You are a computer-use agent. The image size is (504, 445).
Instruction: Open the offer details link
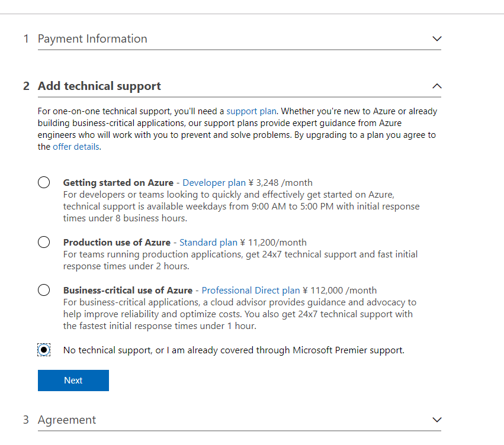76,147
